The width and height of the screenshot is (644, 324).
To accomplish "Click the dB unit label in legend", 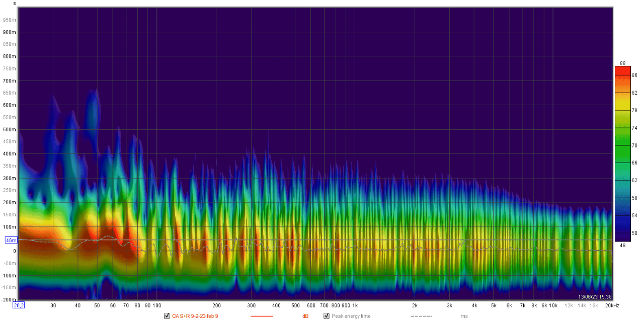I will point(305,316).
